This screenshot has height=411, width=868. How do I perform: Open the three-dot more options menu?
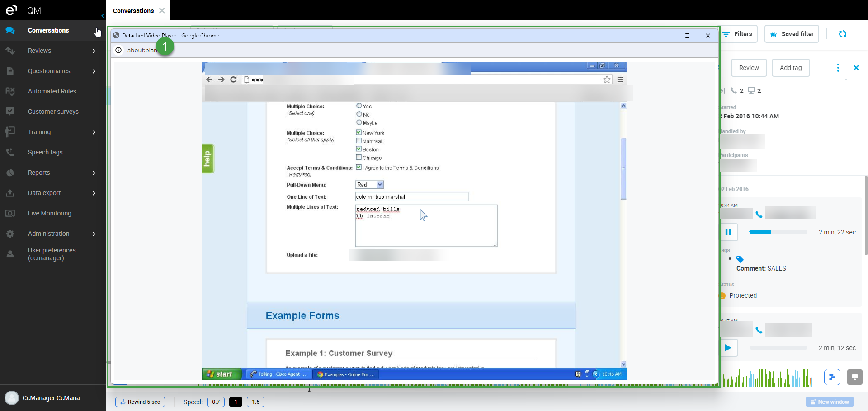[x=838, y=68]
